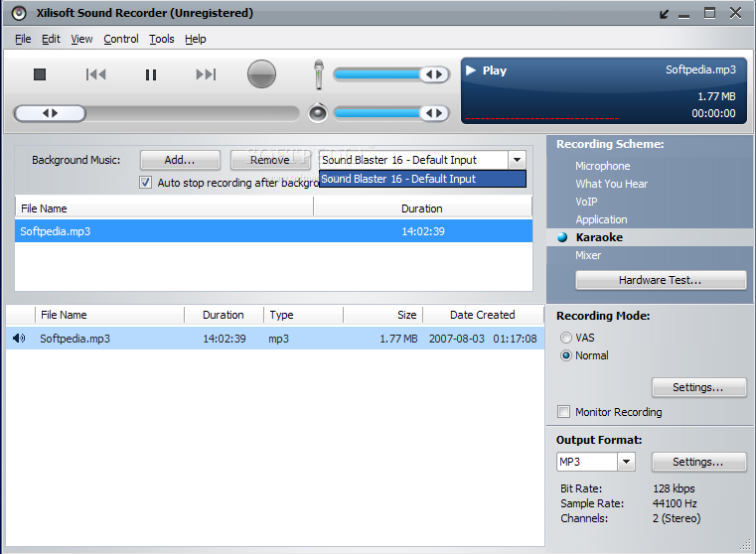Open Recording Mode Settings
Screen dimensions: 756x554
coord(698,387)
